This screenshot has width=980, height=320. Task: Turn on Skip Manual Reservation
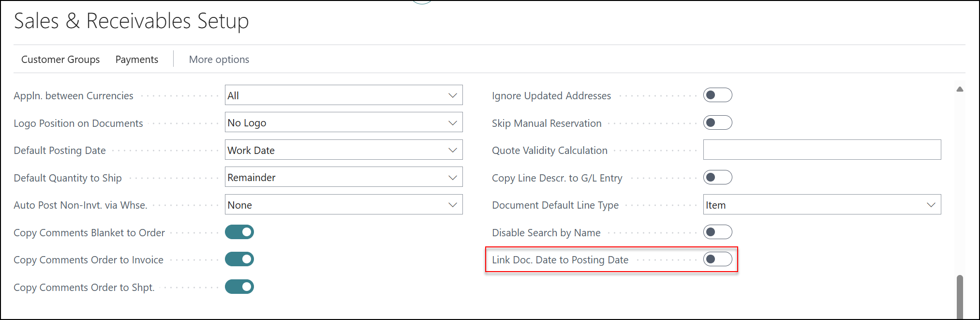pyautogui.click(x=717, y=123)
